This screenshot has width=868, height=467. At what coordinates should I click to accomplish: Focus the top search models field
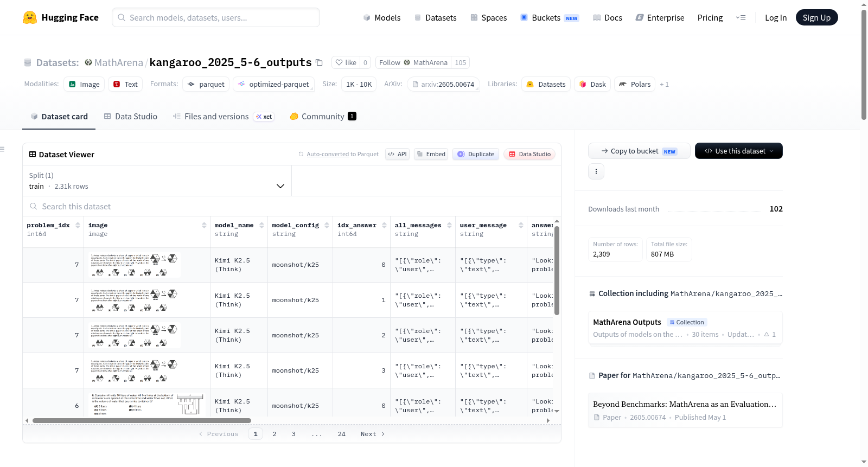coord(216,17)
